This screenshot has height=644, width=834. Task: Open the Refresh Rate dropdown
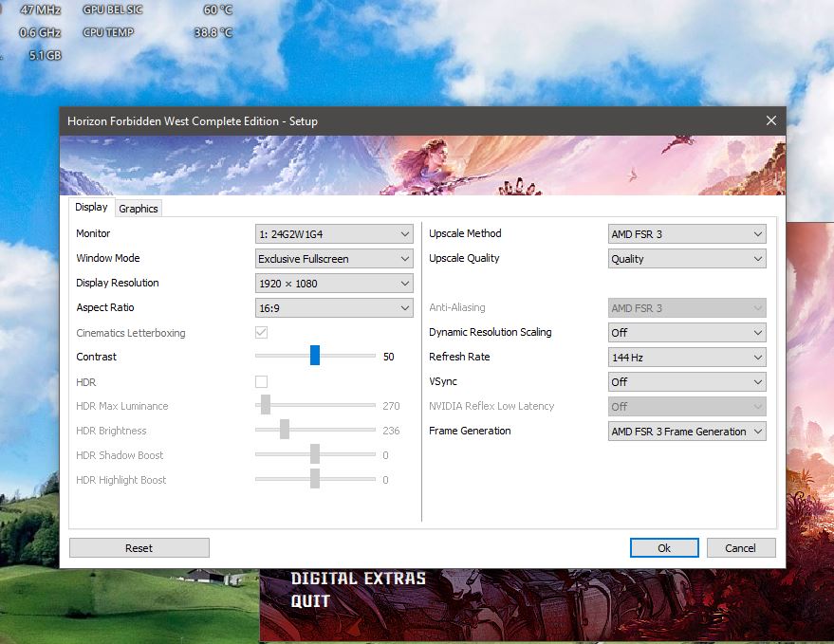click(x=687, y=358)
